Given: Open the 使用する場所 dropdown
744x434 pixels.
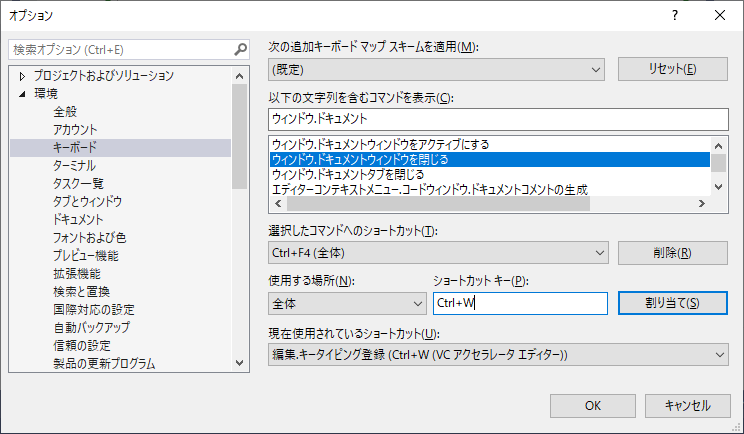Looking at the screenshot, I should click(348, 303).
